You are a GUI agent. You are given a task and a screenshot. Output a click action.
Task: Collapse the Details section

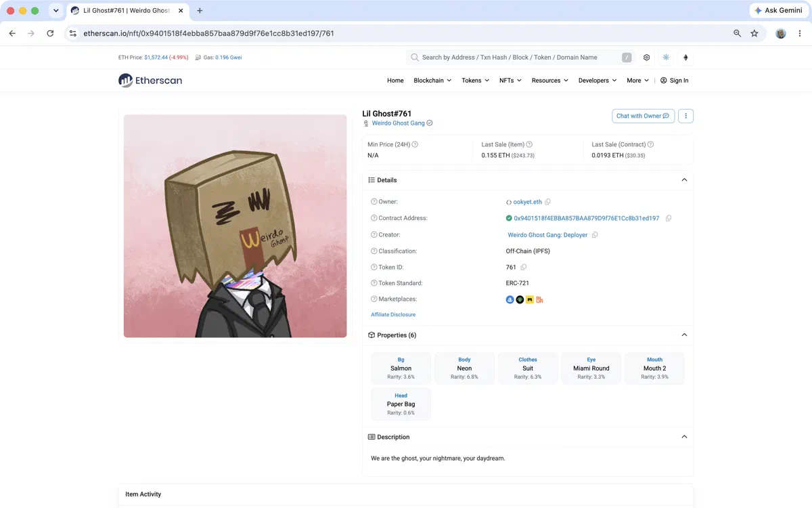684,180
